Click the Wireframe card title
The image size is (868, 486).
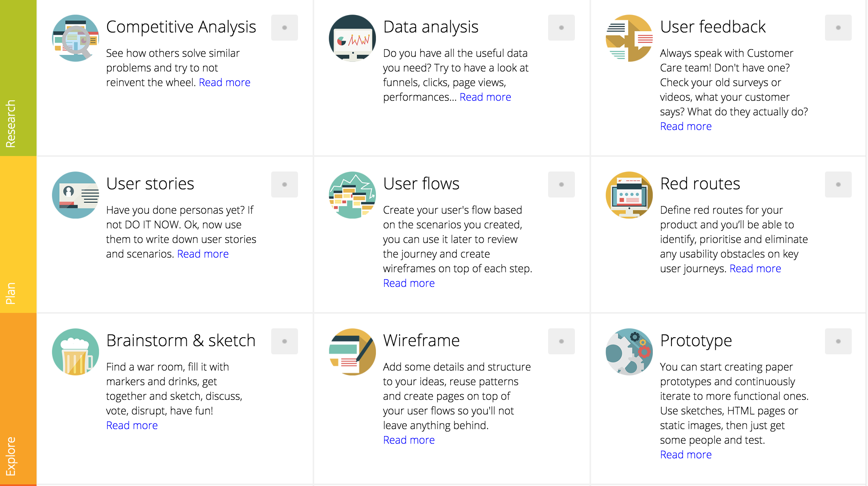tap(421, 341)
